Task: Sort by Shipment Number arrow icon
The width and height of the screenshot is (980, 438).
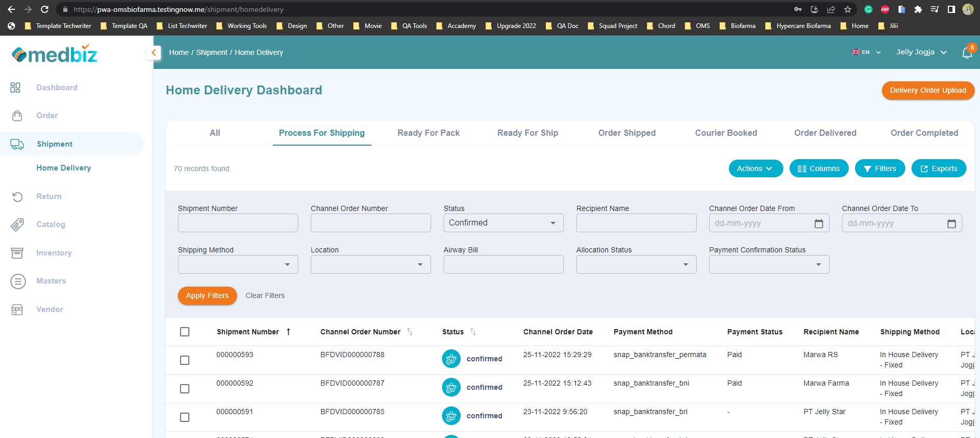Action: click(x=288, y=332)
